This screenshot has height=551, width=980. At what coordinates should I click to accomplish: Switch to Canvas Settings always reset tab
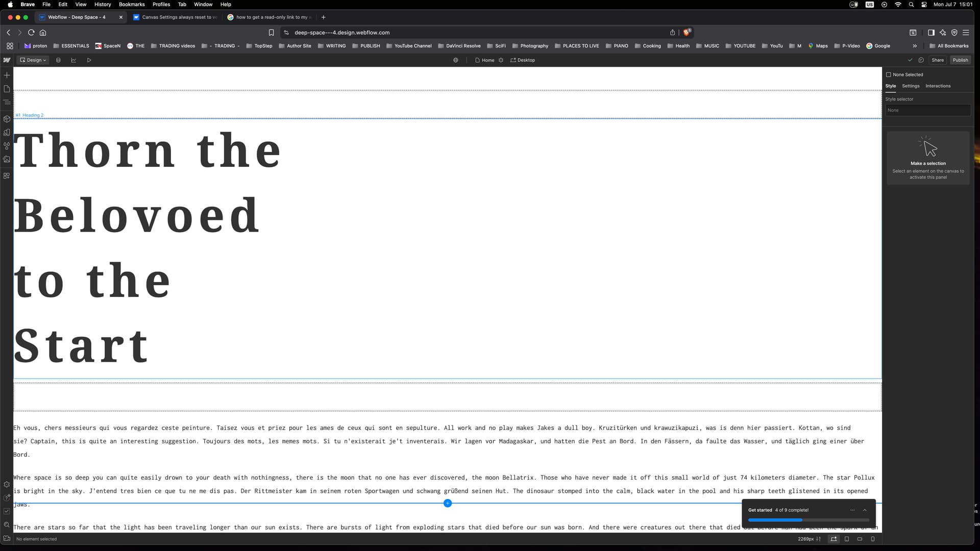click(175, 17)
